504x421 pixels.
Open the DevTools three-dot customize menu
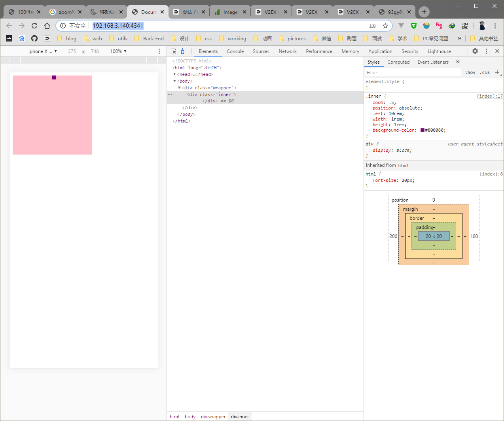[486, 51]
